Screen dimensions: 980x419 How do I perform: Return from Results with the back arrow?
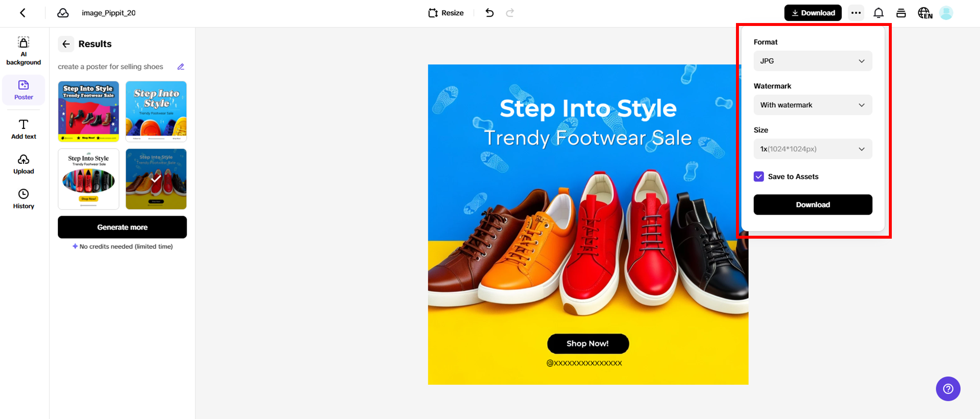66,44
